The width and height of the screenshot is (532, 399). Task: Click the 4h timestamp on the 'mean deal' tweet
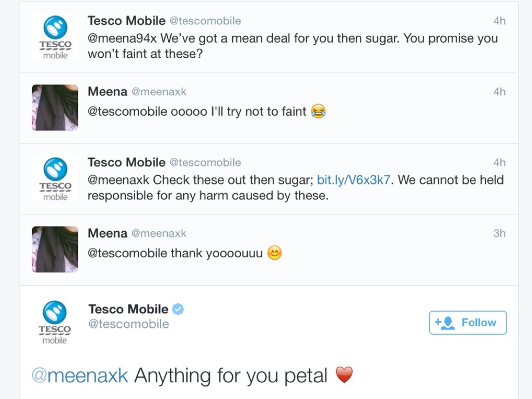click(499, 21)
